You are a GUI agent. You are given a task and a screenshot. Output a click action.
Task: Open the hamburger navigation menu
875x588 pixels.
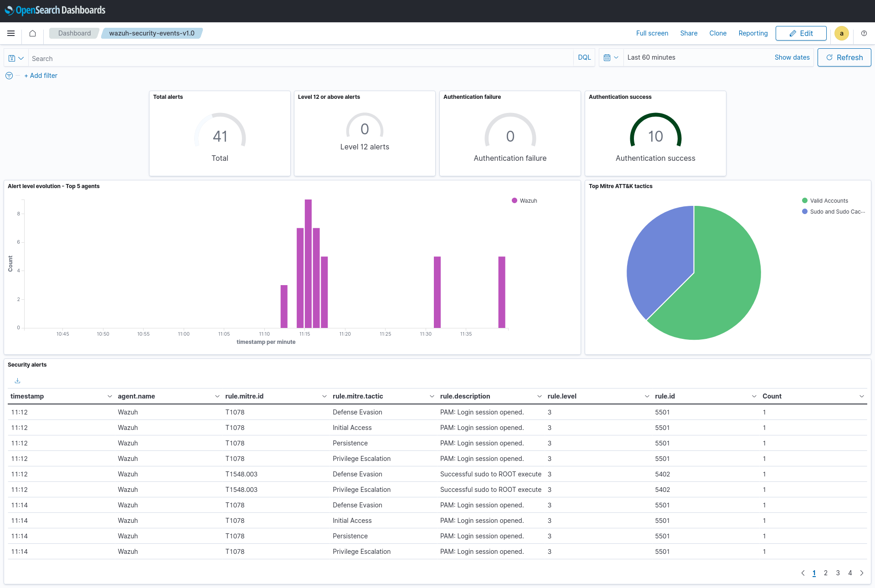[11, 33]
